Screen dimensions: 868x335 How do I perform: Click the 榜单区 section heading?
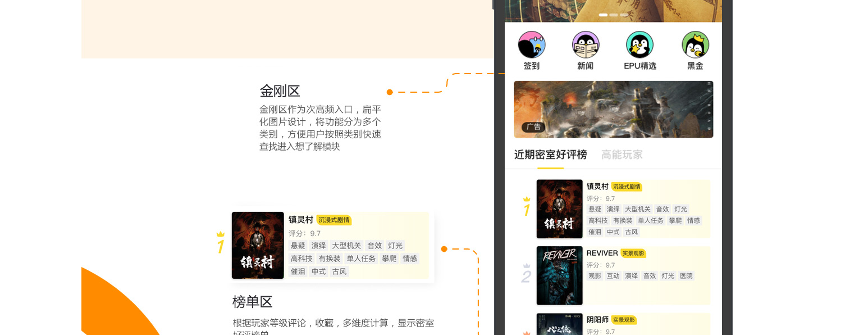click(252, 302)
